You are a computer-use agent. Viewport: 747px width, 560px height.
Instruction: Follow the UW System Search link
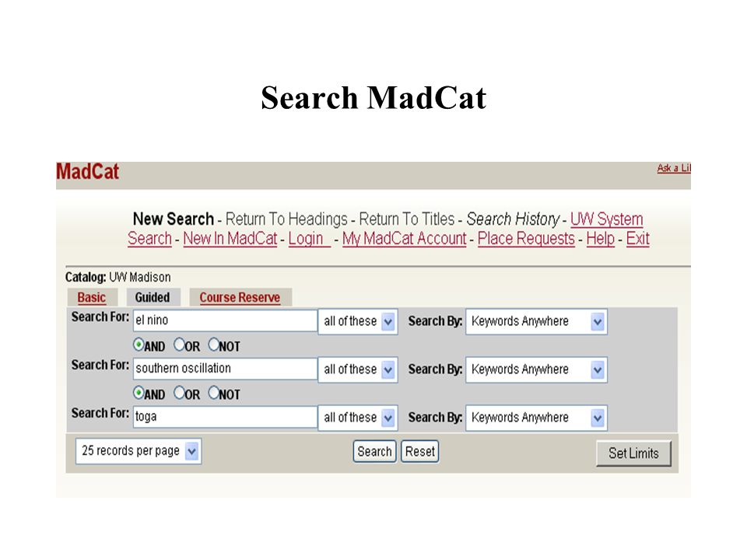point(606,219)
